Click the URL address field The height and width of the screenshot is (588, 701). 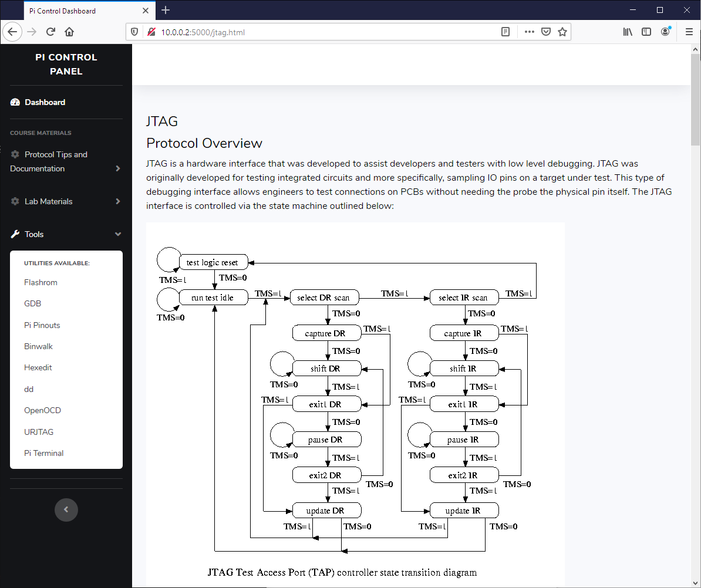pyautogui.click(x=323, y=32)
